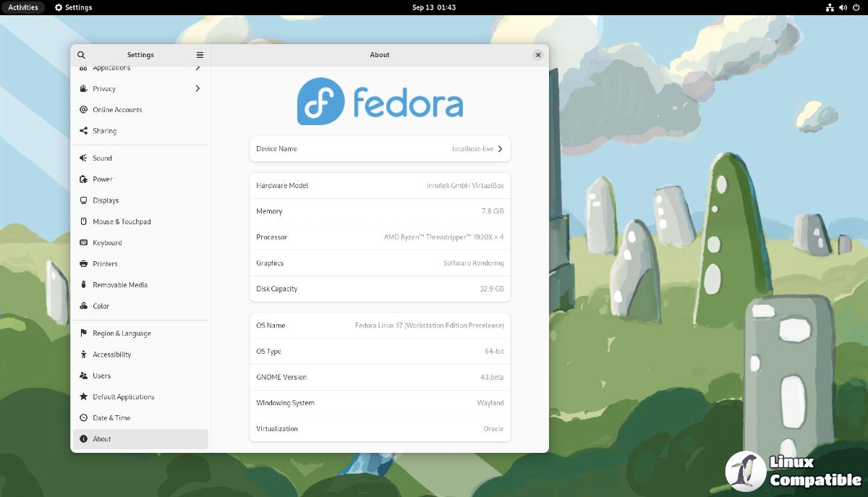This screenshot has width=868, height=497.
Task: Expand the Privacy submenu chevron
Action: (x=197, y=88)
